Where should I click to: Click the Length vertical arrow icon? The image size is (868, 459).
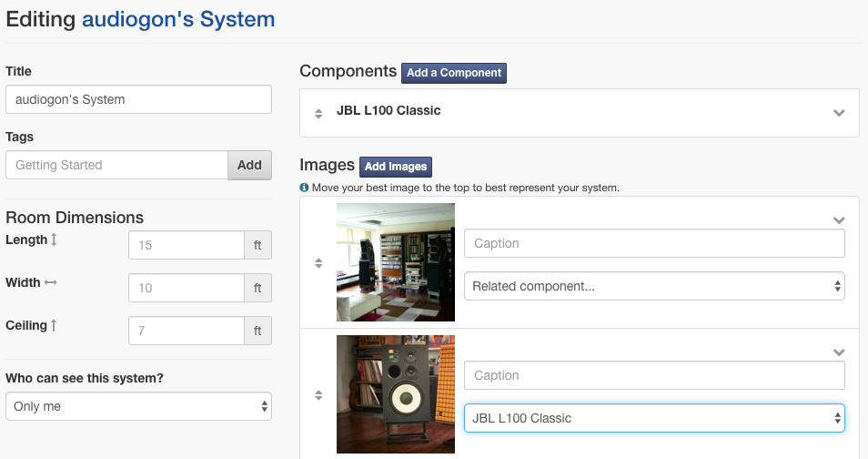pos(54,240)
